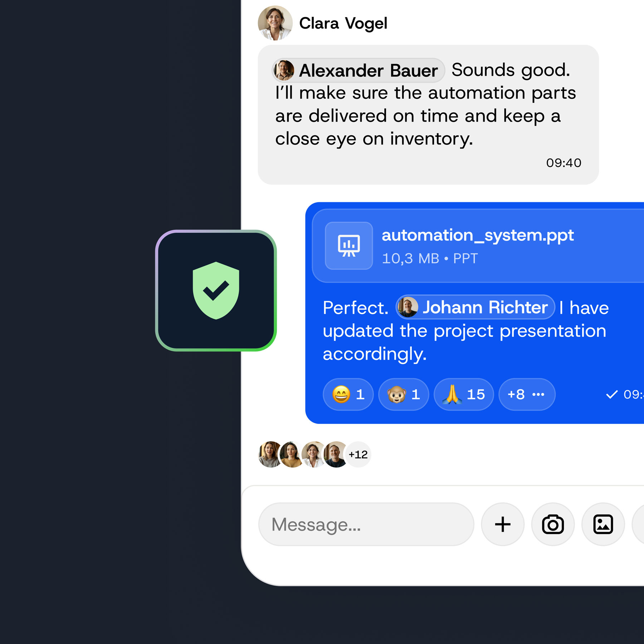This screenshot has height=644, width=644.
Task: Click the message read checkmark icon
Action: point(612,395)
